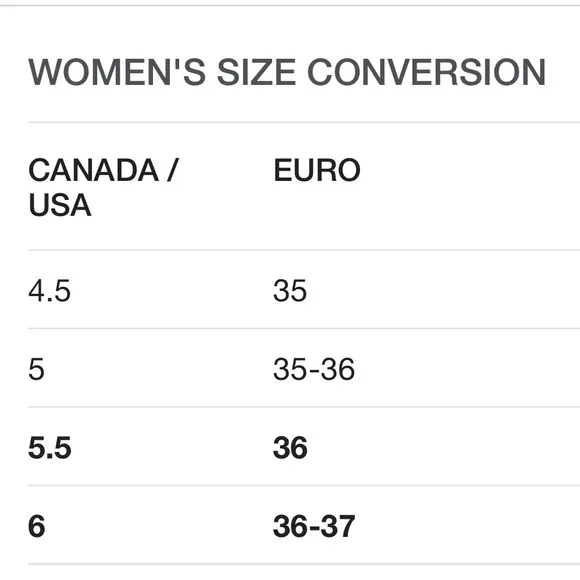Click the divider line below the title
The image size is (580, 580).
[304, 122]
